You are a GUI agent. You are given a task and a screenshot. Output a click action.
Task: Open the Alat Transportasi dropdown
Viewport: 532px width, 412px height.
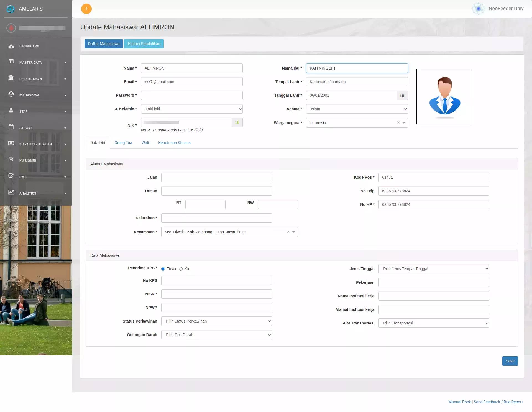tap(434, 323)
